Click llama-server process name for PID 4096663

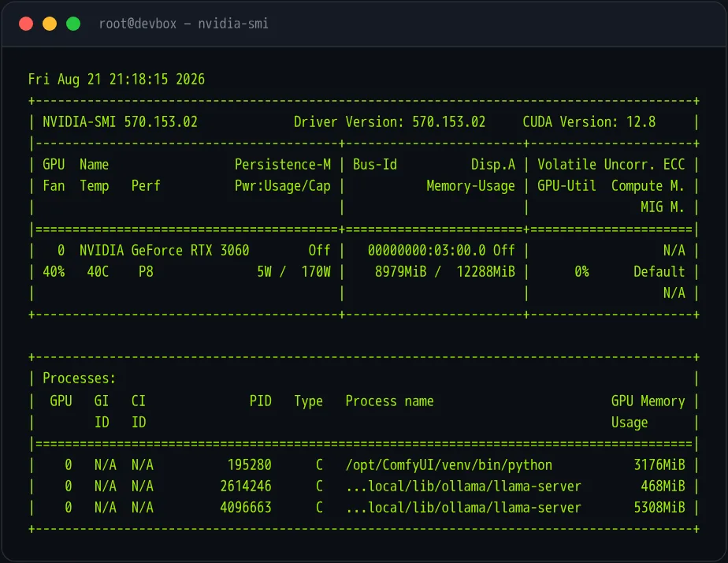click(x=463, y=508)
